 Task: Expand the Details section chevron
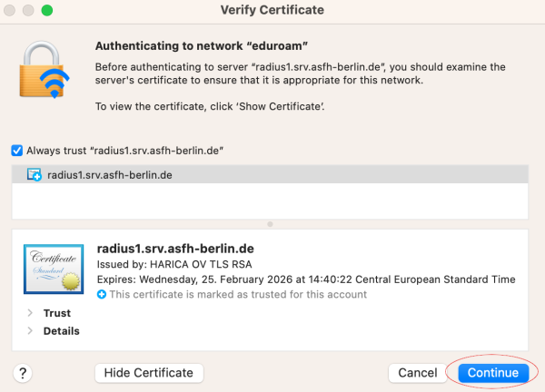[30, 331]
